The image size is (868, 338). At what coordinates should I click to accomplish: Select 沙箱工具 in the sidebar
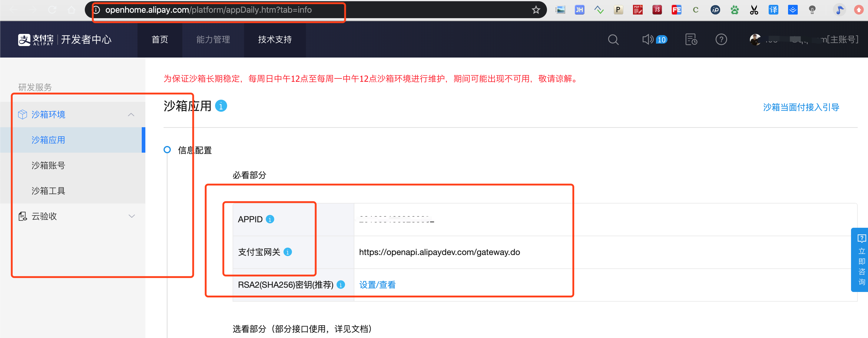[x=72, y=191]
